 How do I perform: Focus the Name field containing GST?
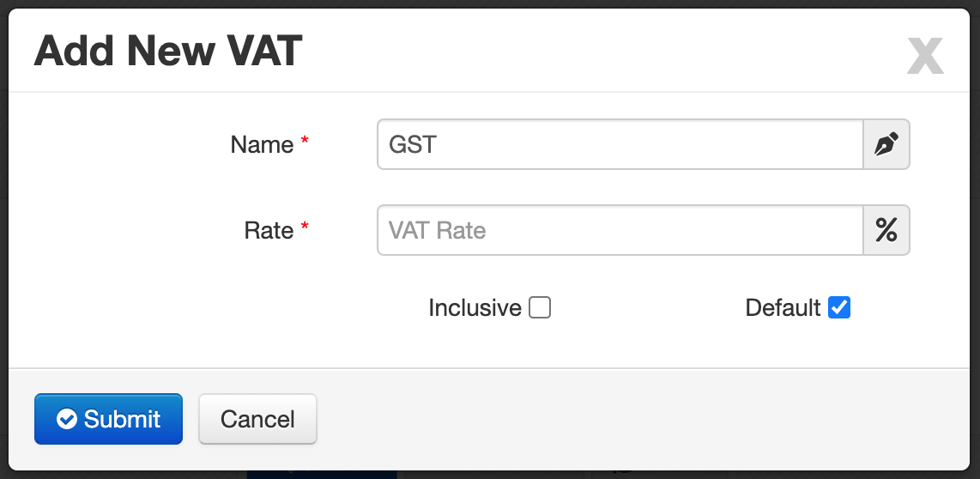(620, 144)
